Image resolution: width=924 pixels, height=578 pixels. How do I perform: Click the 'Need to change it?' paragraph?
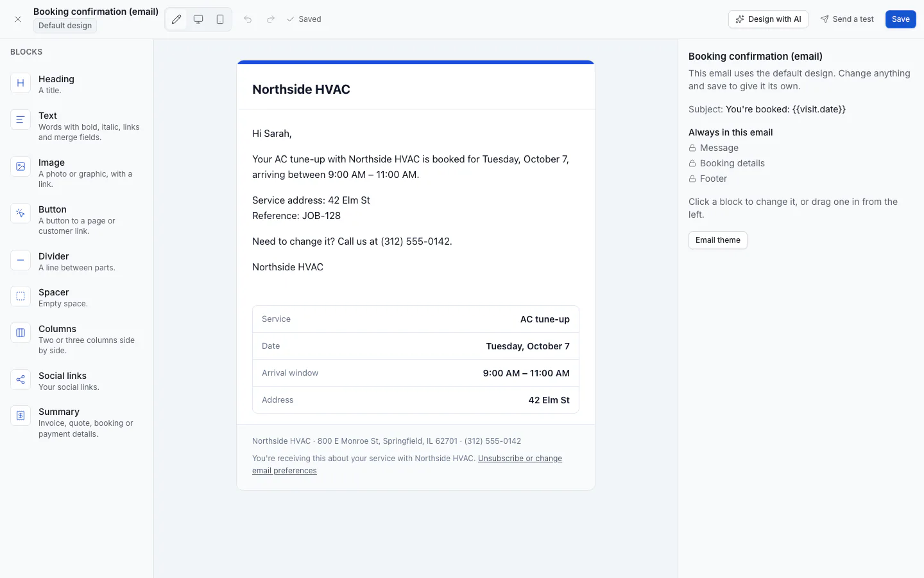coord(352,241)
